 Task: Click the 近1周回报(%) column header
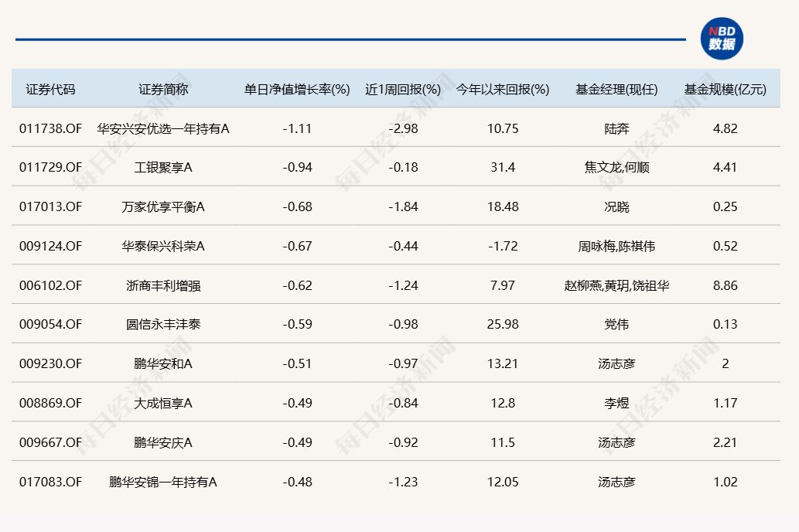click(x=403, y=90)
